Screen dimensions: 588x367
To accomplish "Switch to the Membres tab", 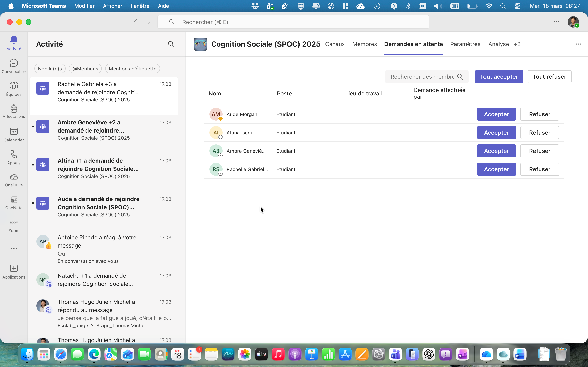I will pos(364,44).
